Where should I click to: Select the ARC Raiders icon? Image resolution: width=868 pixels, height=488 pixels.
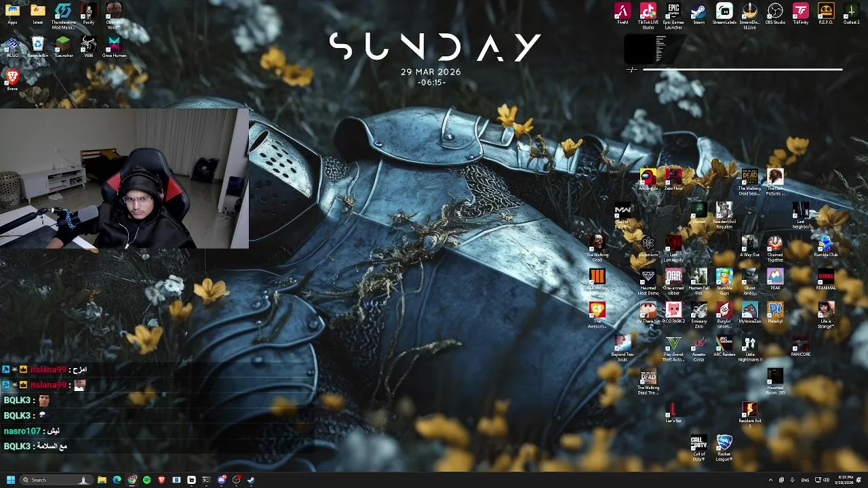point(724,346)
